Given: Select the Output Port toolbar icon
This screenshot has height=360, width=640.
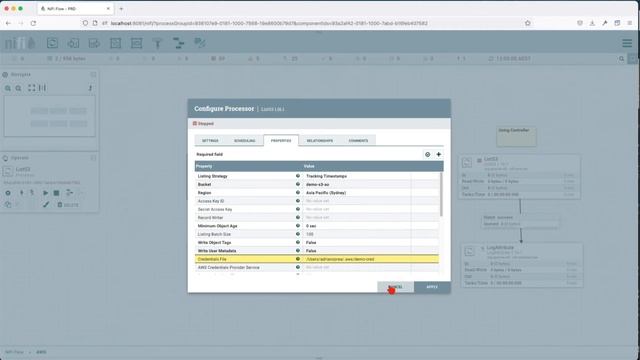Looking at the screenshot, I should [94, 43].
